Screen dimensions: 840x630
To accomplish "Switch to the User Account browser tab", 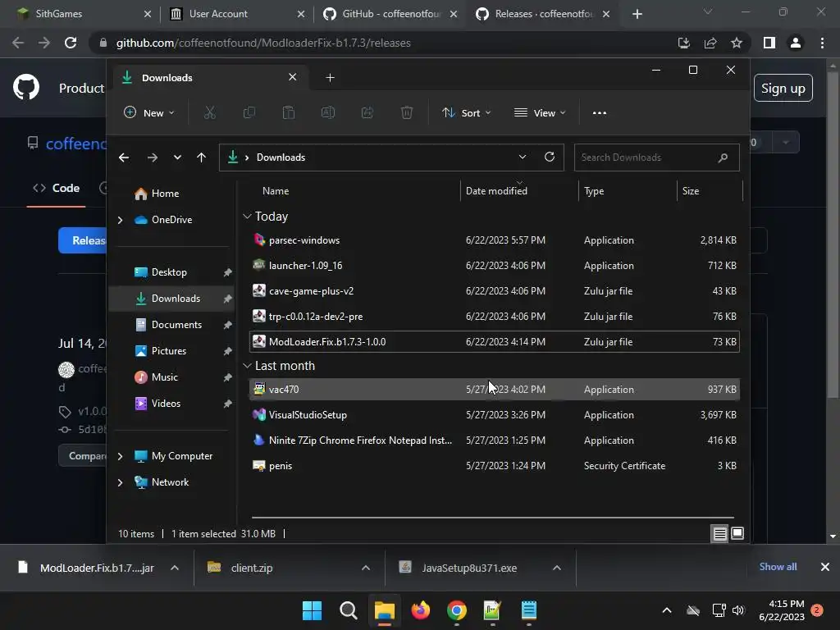I will coord(237,14).
